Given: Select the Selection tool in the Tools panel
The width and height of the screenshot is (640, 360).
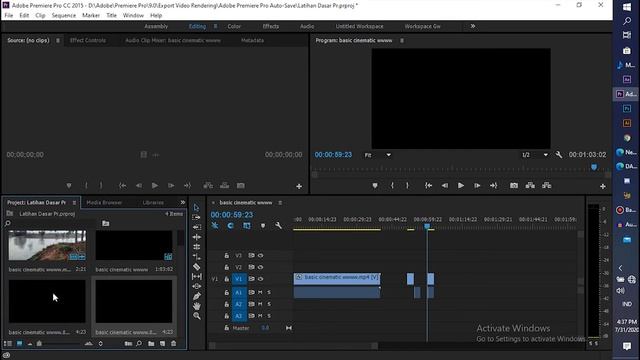Looking at the screenshot, I should [x=196, y=208].
